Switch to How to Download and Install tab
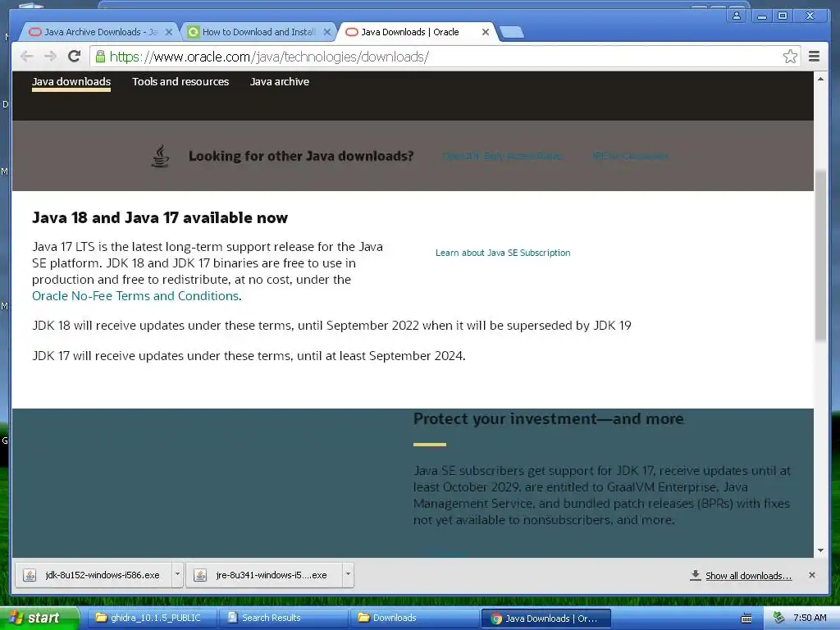Screen dimensions: 840x630 pos(258,32)
